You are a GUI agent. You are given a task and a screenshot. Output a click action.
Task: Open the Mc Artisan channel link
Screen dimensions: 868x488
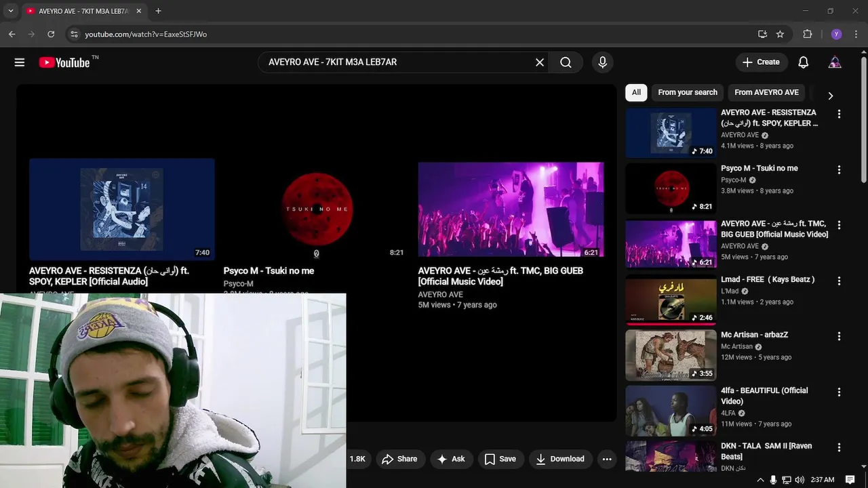tap(736, 346)
